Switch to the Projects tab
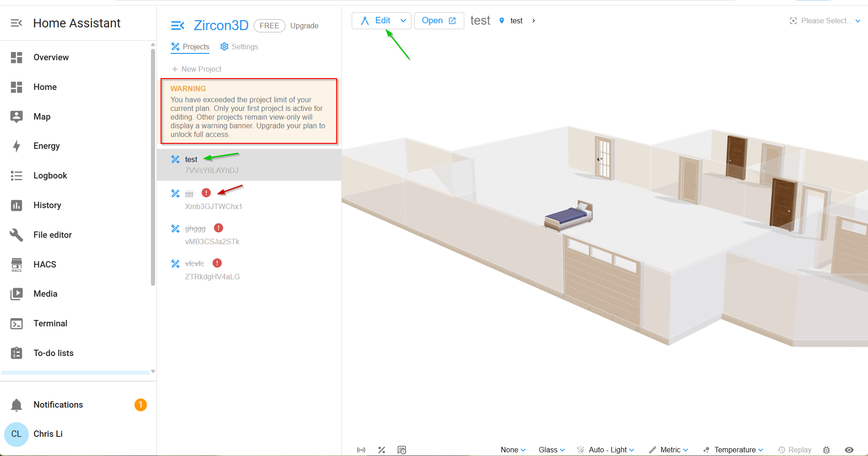This screenshot has width=868, height=456. coord(190,47)
